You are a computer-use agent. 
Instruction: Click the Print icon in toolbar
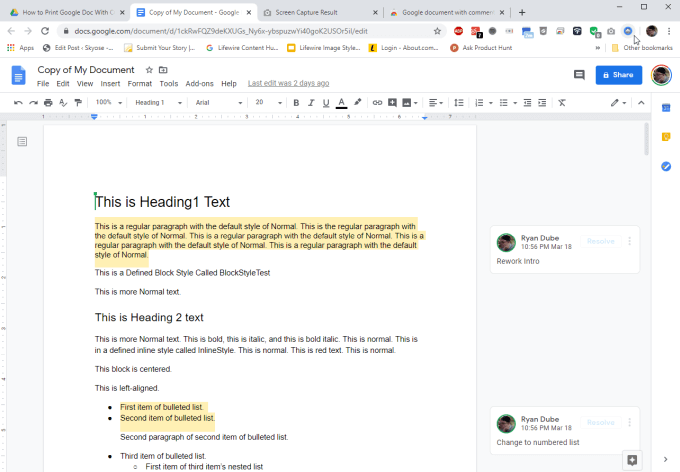pyautogui.click(x=48, y=103)
